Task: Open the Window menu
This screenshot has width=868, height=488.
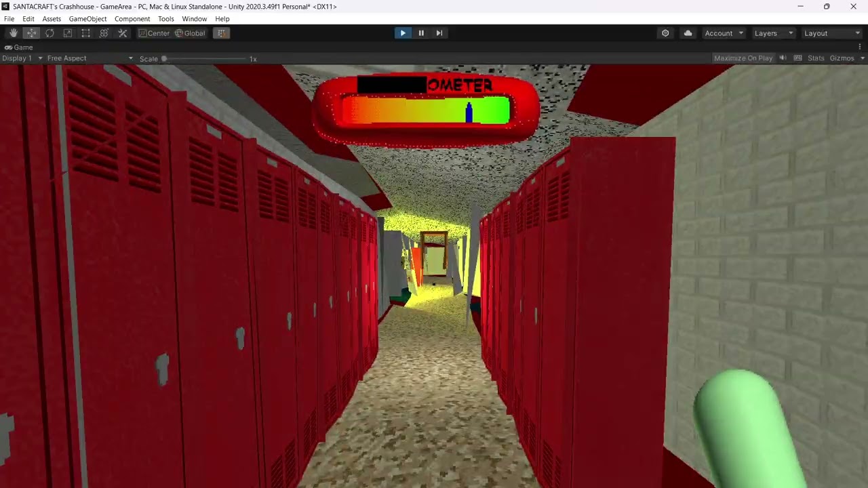Action: [x=195, y=19]
